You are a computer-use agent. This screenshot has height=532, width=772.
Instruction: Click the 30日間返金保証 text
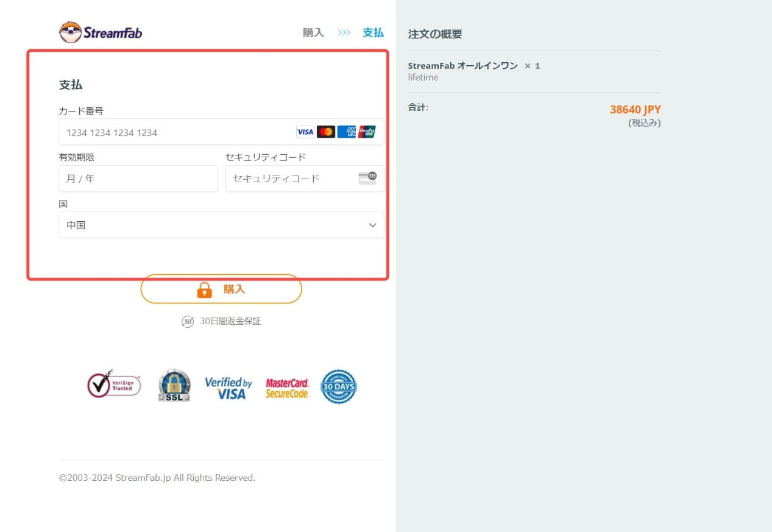(230, 321)
